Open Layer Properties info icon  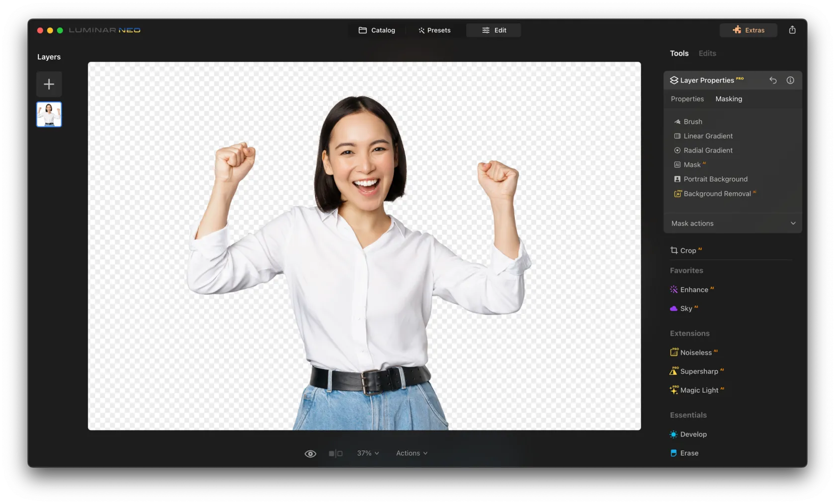pos(790,80)
